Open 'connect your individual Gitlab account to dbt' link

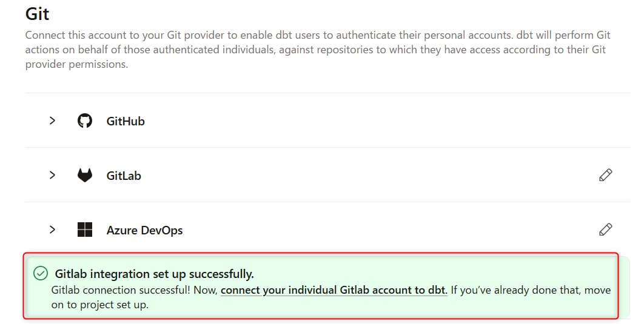tap(334, 290)
